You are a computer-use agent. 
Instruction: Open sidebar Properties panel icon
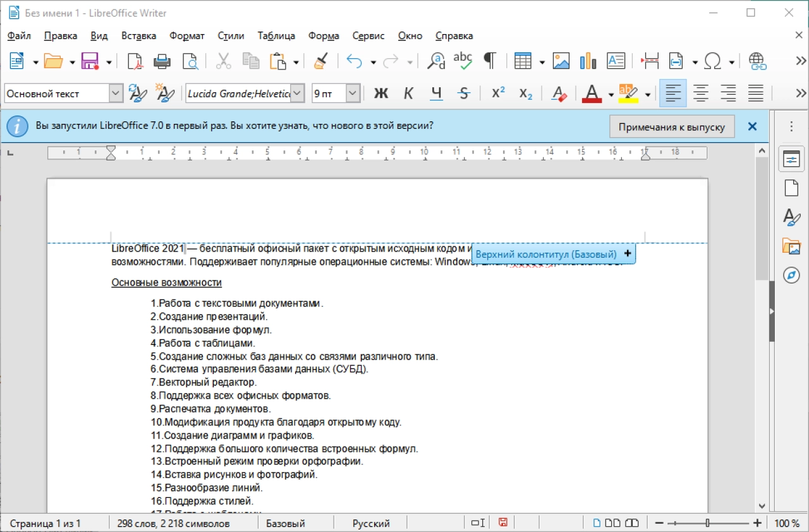tap(791, 159)
